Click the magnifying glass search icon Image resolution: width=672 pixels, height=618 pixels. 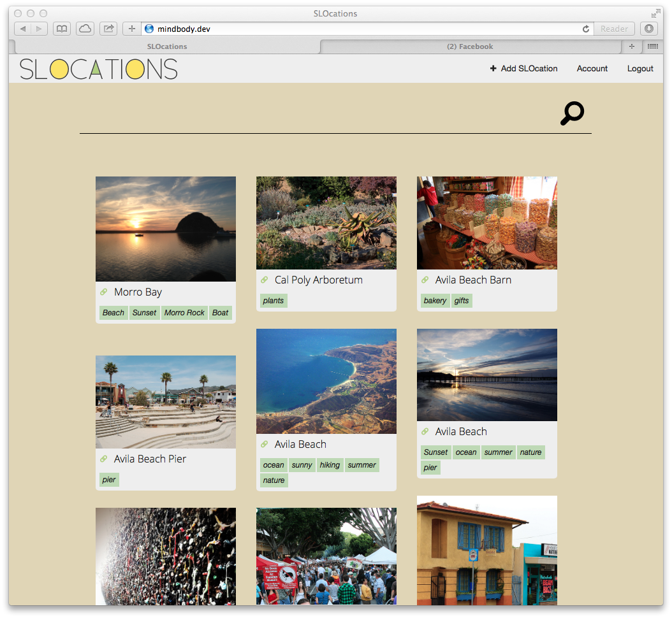pyautogui.click(x=572, y=113)
